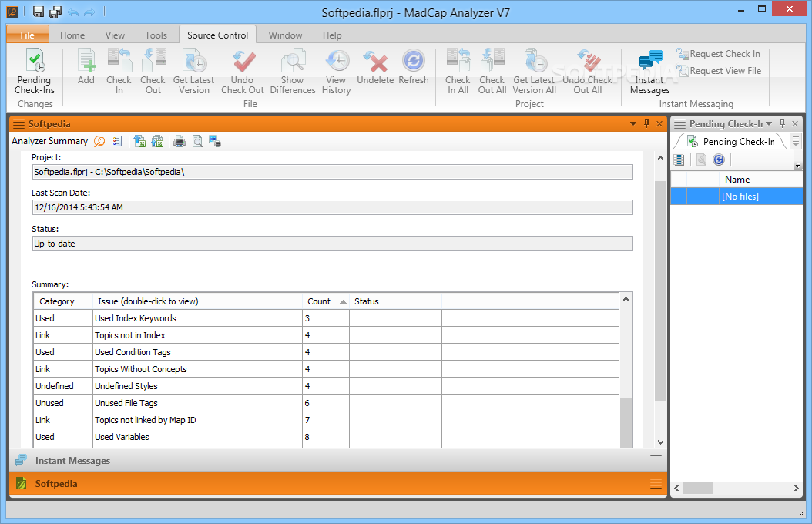Click the ribbon Refresh button

(413, 67)
